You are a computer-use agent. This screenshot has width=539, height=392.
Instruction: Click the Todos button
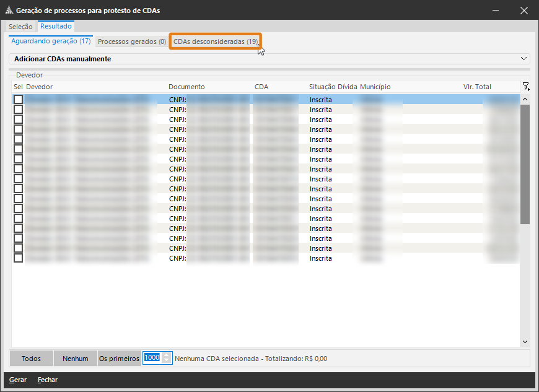click(31, 358)
